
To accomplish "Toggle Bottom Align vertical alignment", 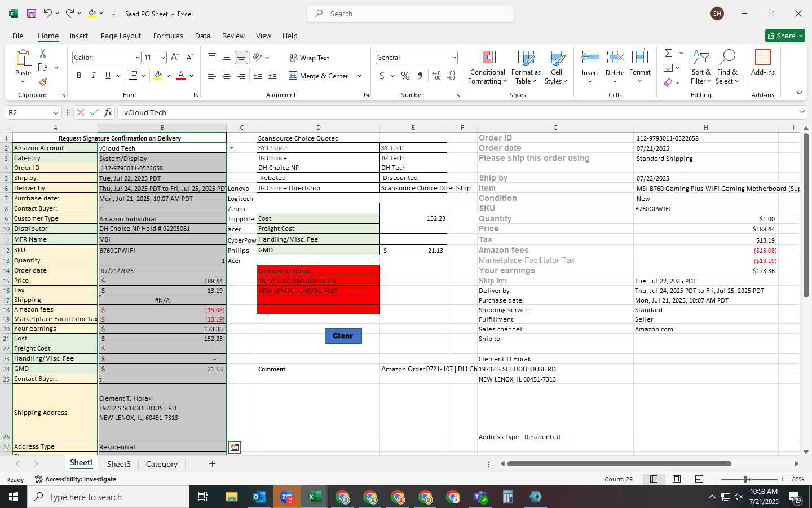I will pyautogui.click(x=241, y=58).
